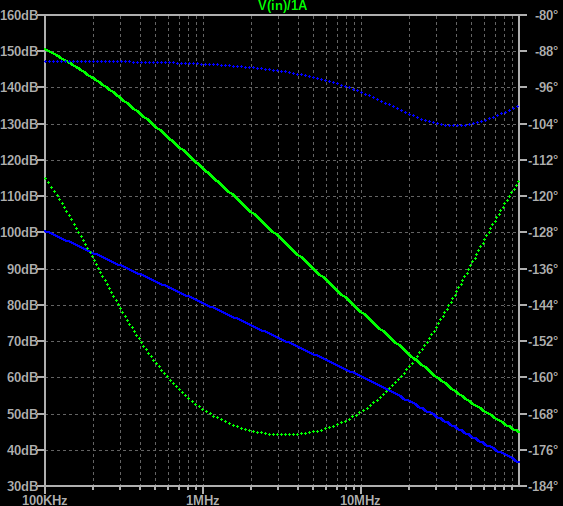Click the 70dB left axis label
Screen dimensions: 563x506
tap(22, 341)
